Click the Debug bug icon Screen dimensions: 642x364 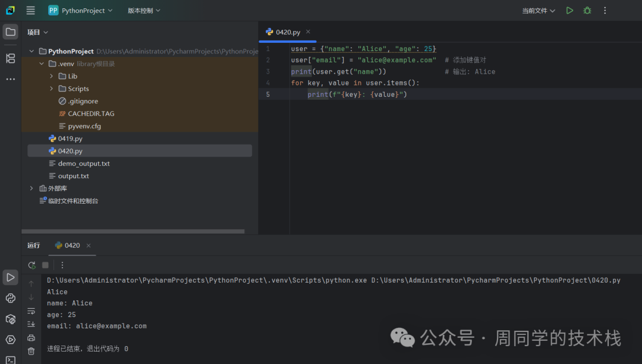click(587, 11)
